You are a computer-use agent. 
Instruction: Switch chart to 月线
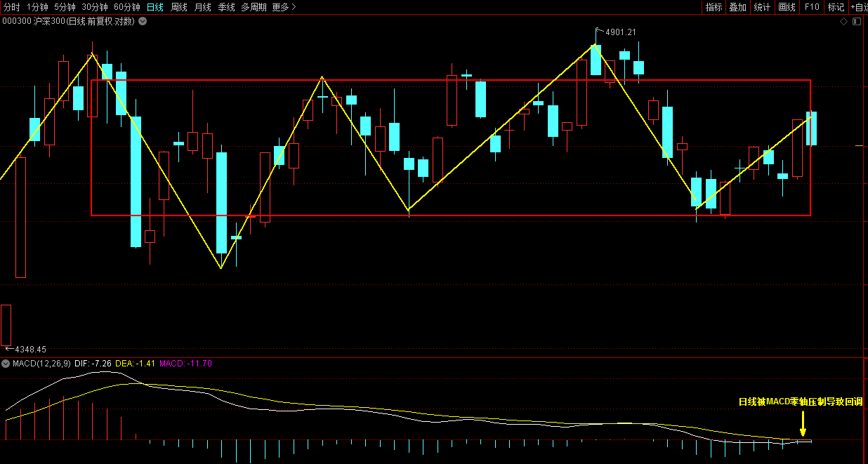203,7
